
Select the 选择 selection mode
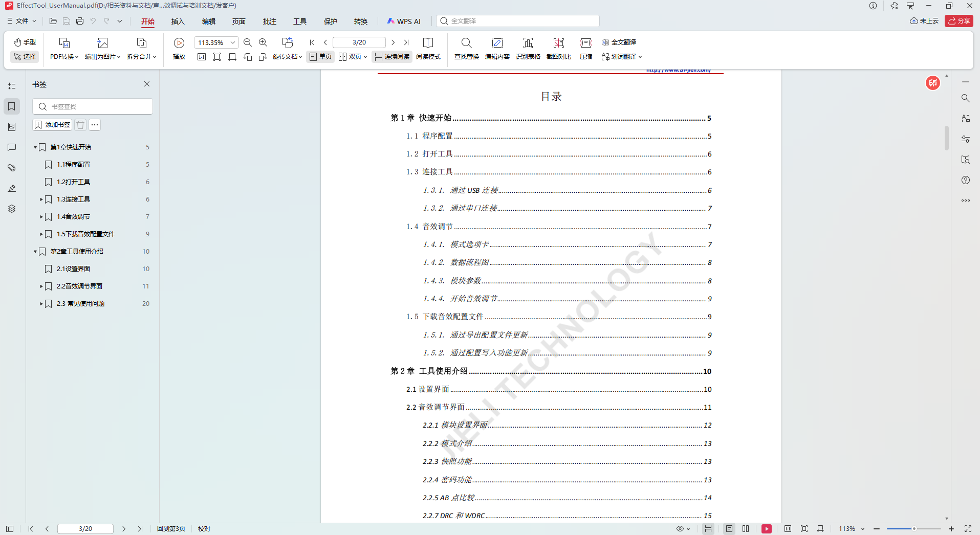(25, 57)
